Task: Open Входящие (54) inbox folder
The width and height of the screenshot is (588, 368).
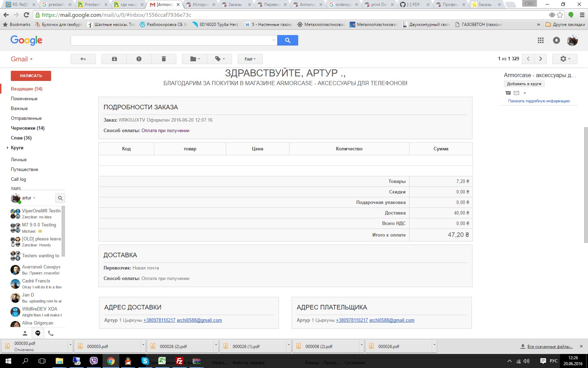Action: click(27, 89)
